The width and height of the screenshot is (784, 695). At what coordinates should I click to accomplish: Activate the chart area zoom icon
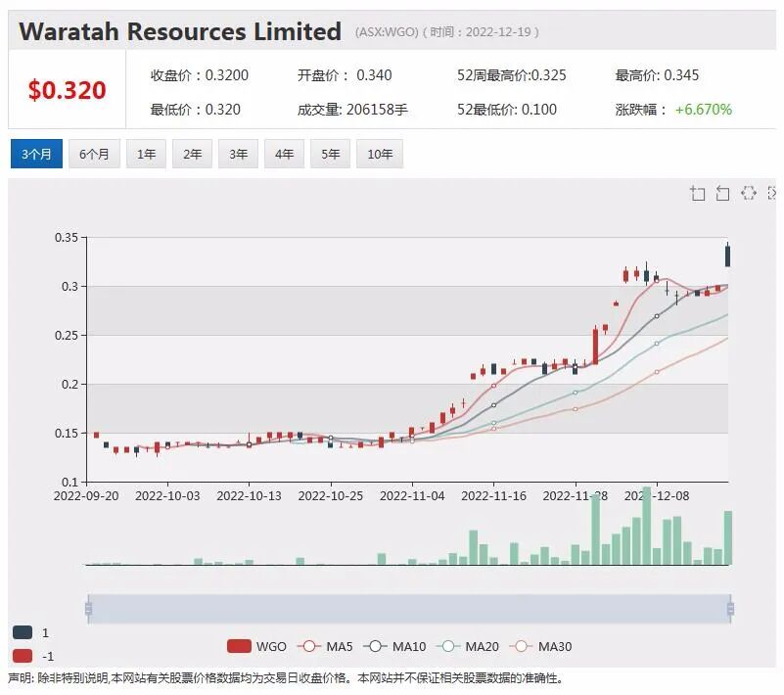[698, 193]
